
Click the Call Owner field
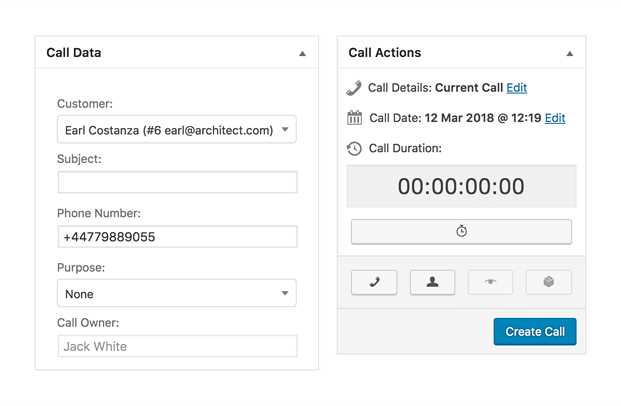[x=177, y=346]
